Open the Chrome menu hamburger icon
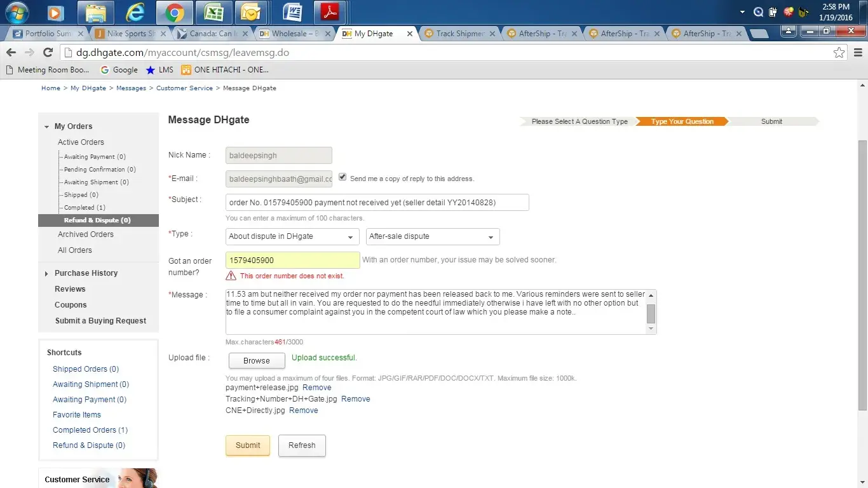The width and height of the screenshot is (868, 488). 857,53
